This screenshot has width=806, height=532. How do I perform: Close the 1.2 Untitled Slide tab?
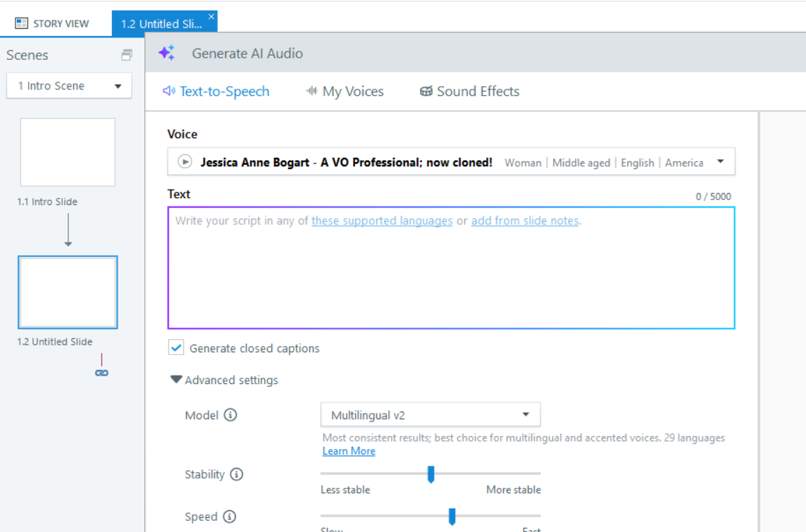211,16
